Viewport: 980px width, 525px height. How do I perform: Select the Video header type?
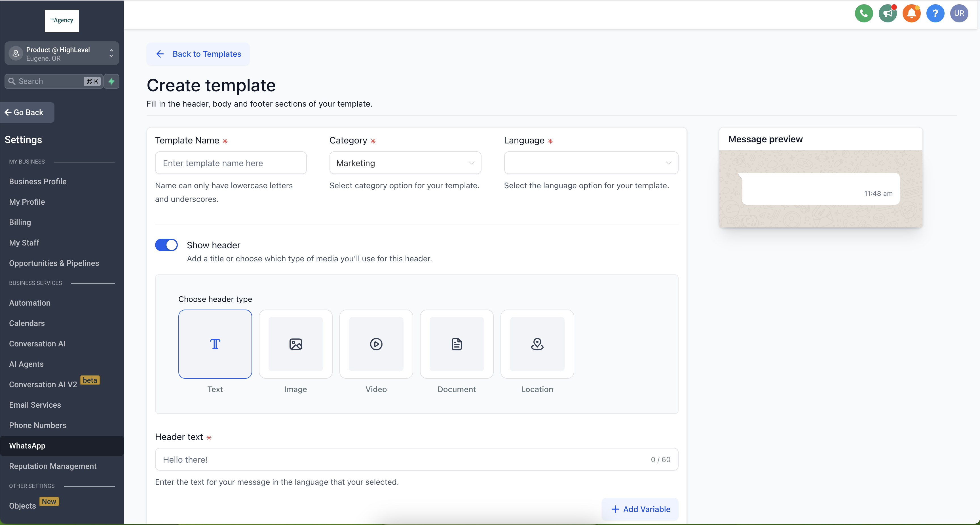[x=376, y=344]
